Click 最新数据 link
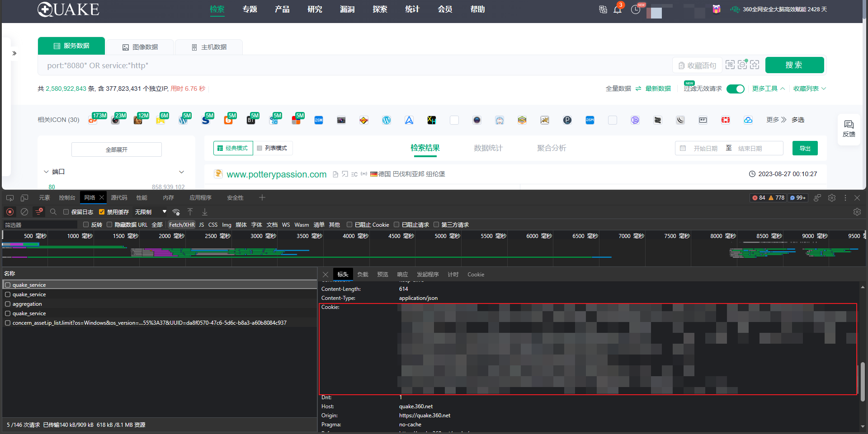 pos(658,89)
